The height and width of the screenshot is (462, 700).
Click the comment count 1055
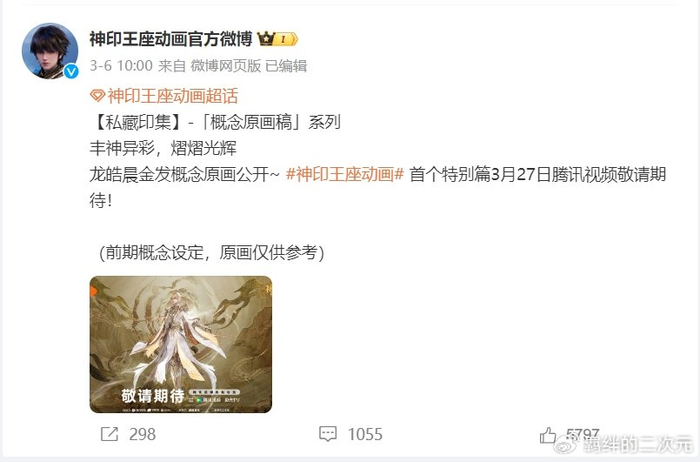(365, 434)
